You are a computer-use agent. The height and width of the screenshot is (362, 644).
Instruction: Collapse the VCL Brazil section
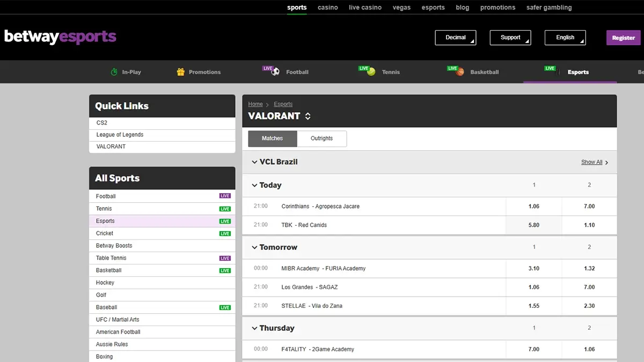tap(254, 161)
